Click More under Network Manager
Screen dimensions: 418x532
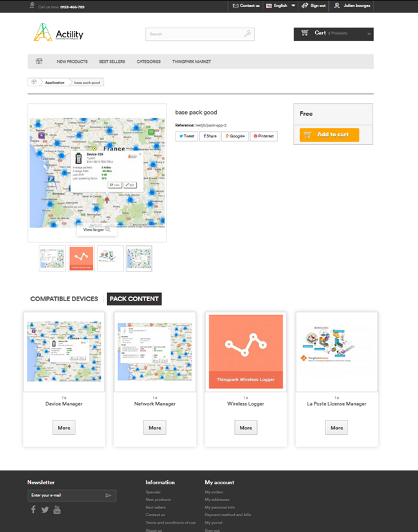[x=155, y=428]
